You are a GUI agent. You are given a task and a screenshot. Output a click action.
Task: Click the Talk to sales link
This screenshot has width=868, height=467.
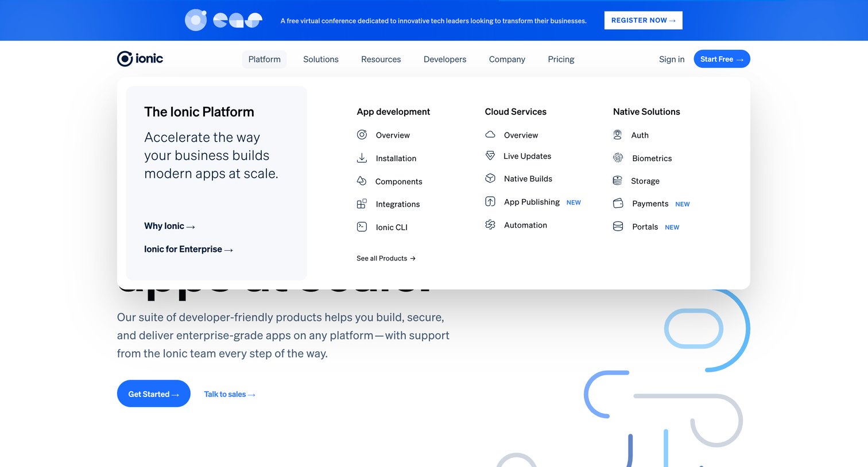[230, 394]
